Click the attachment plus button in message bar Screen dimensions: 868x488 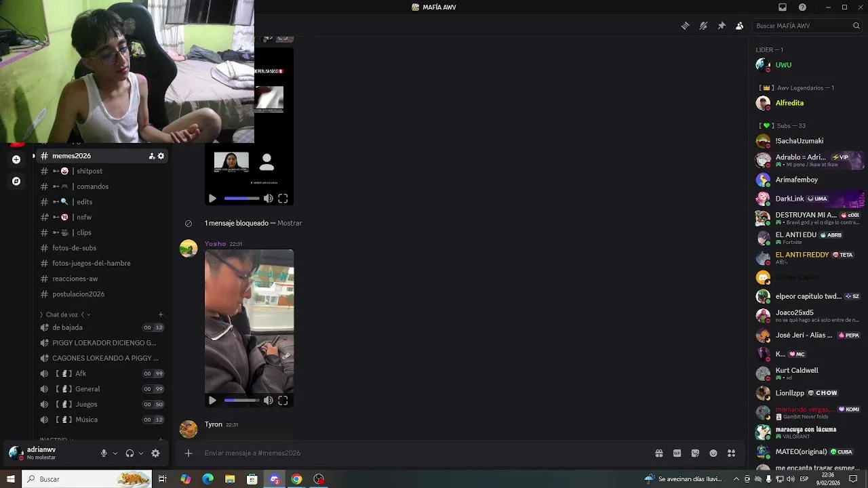coord(189,453)
